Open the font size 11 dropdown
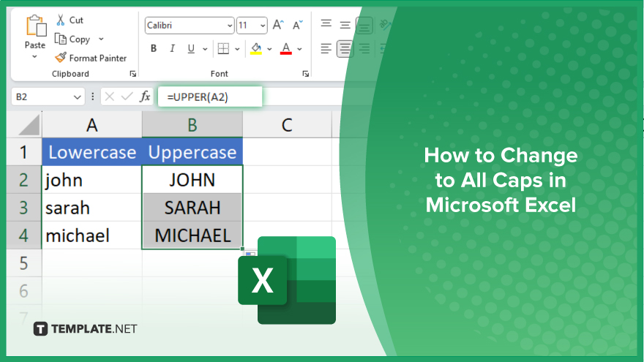This screenshot has width=644, height=362. pyautogui.click(x=263, y=26)
